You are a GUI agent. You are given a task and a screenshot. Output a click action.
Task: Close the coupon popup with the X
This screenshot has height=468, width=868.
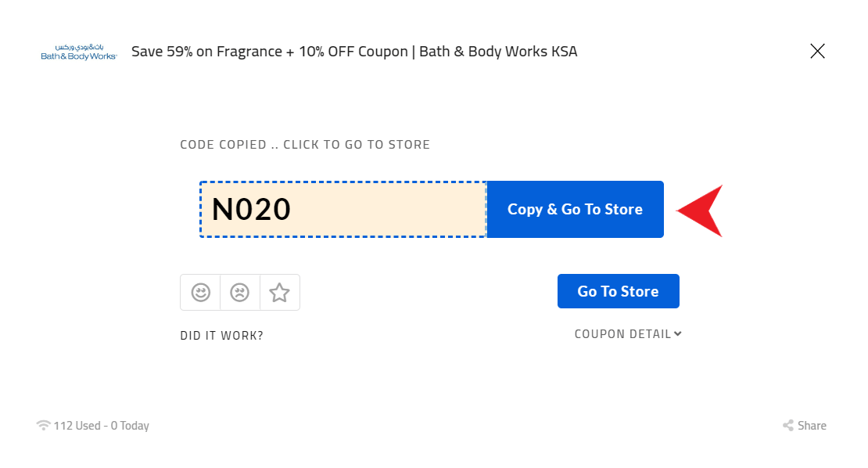(817, 52)
